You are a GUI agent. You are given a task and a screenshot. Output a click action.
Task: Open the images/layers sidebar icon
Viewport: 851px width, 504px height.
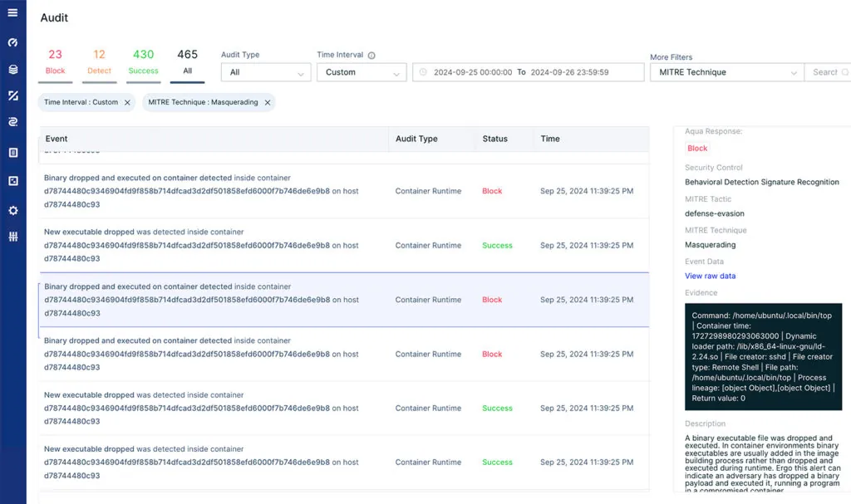(12, 71)
